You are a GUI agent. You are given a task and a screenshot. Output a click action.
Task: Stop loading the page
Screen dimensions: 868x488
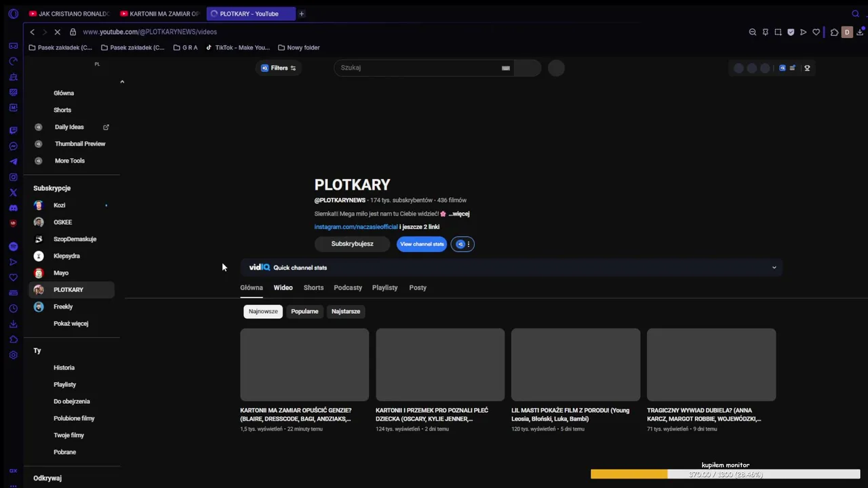[57, 32]
